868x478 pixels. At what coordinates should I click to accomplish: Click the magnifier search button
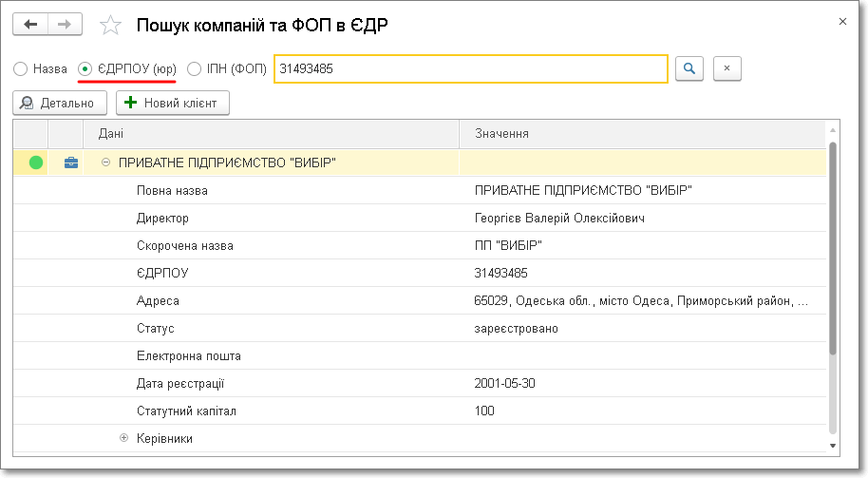(x=689, y=68)
